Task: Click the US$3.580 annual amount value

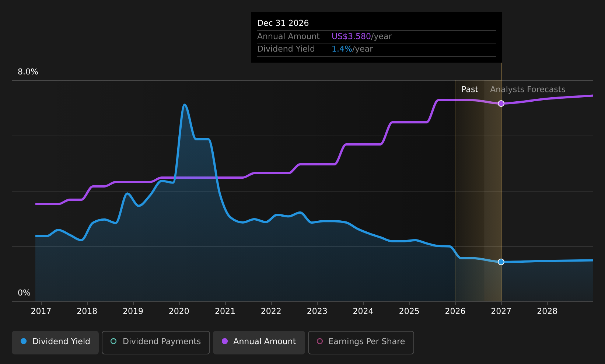Action: pos(351,36)
